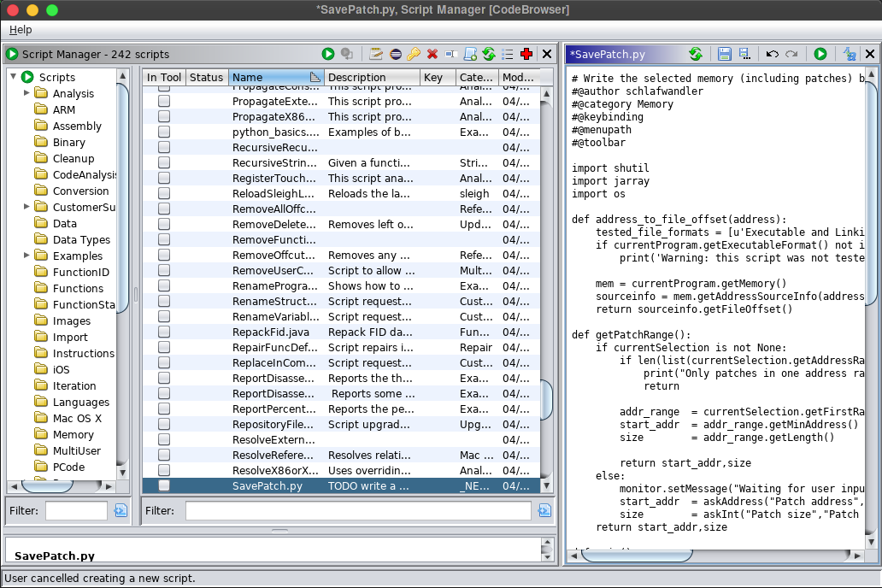Expand the Analysis folder node

pyautogui.click(x=26, y=93)
